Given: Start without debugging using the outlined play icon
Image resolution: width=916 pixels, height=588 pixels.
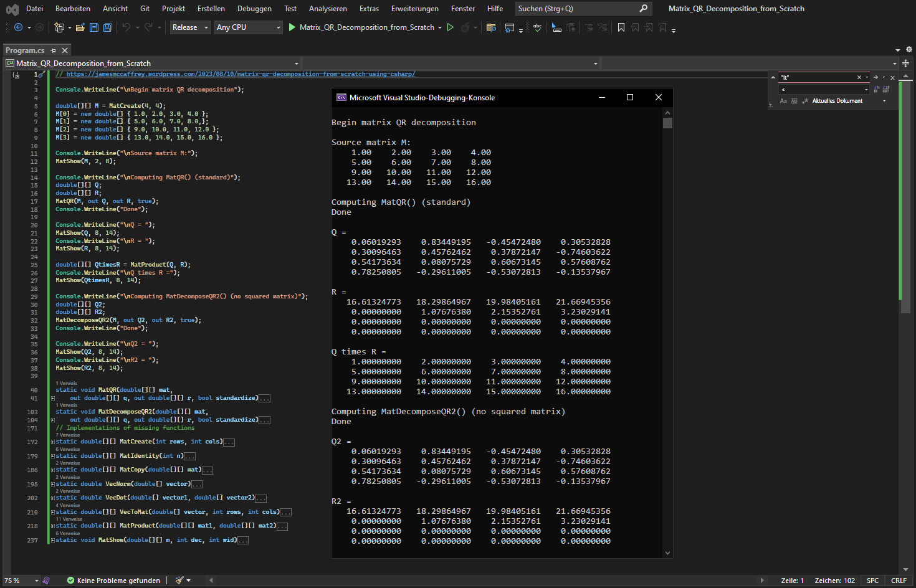Looking at the screenshot, I should (x=451, y=27).
